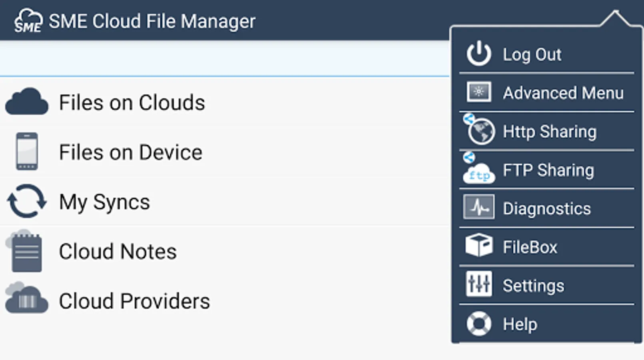This screenshot has width=644, height=360.
Task: Click the Help lifebuoy icon
Action: [x=479, y=323]
